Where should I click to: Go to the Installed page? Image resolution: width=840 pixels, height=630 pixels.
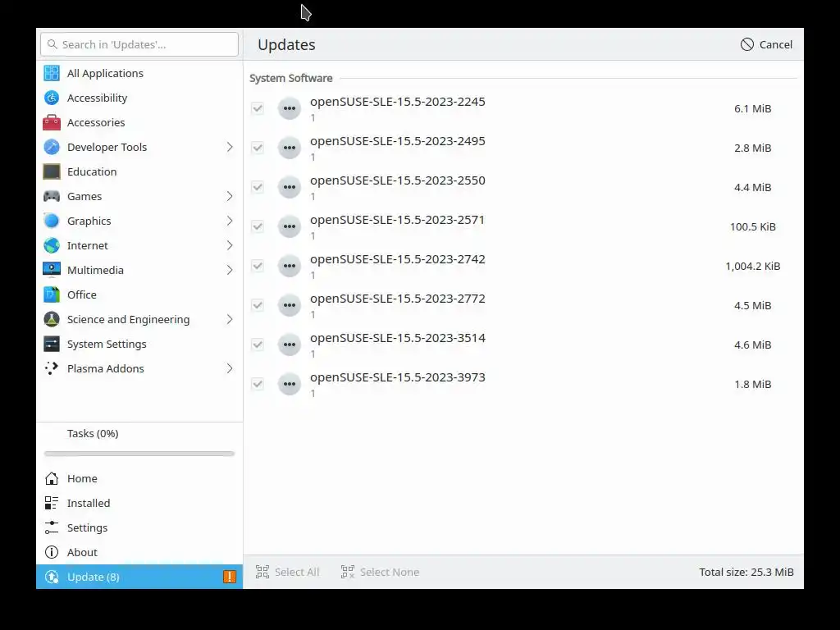tap(139, 503)
